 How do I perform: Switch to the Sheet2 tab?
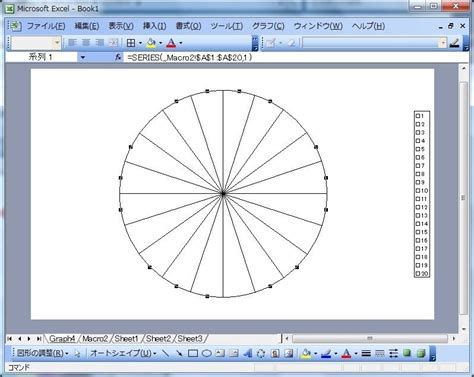click(158, 339)
